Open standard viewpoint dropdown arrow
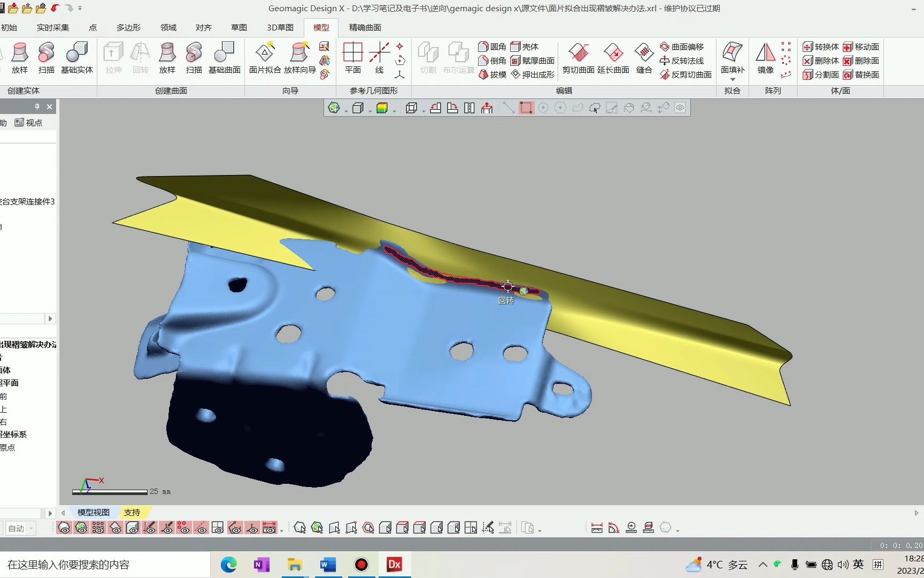The height and width of the screenshot is (578, 924). coord(423,111)
